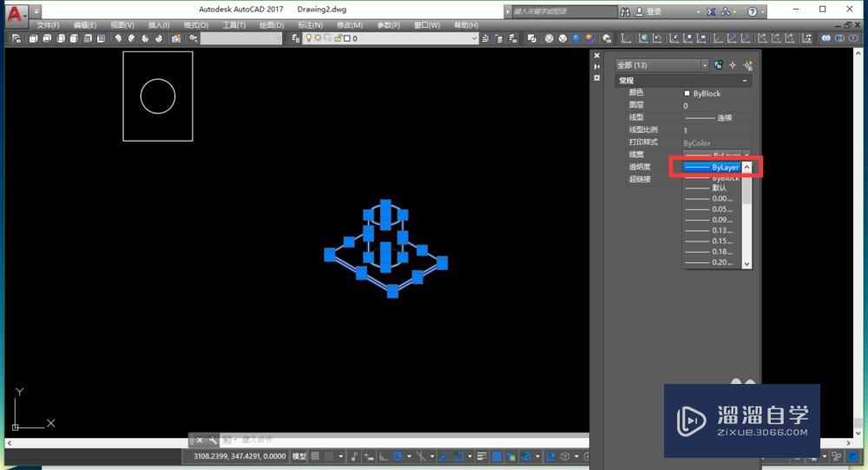Open the 标注(N) menu

pyautogui.click(x=310, y=25)
